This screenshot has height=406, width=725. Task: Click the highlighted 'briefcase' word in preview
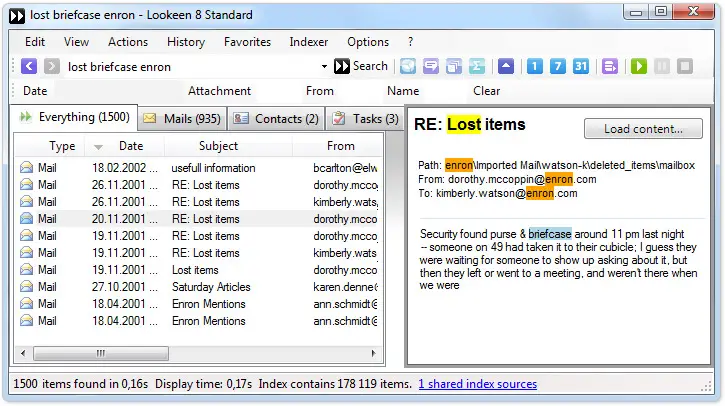click(550, 234)
